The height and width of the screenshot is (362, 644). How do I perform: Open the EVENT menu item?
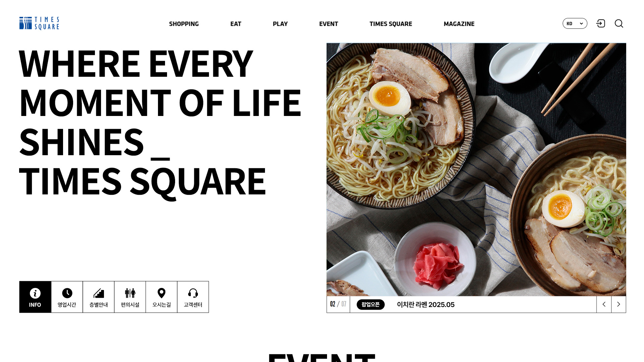point(328,24)
